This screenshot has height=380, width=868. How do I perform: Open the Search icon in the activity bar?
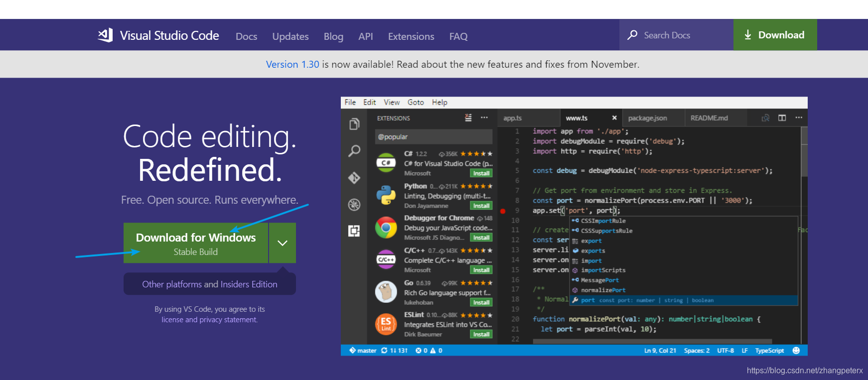[x=354, y=151]
